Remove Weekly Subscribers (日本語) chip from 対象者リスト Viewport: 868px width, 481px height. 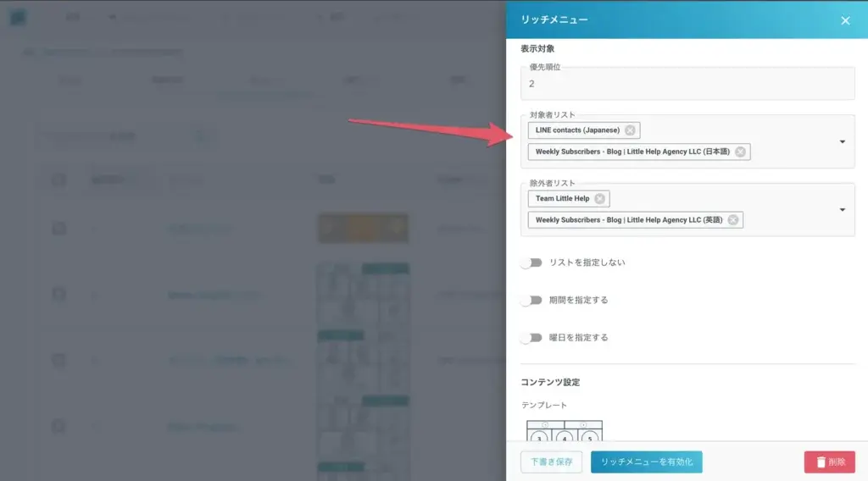pyautogui.click(x=740, y=152)
